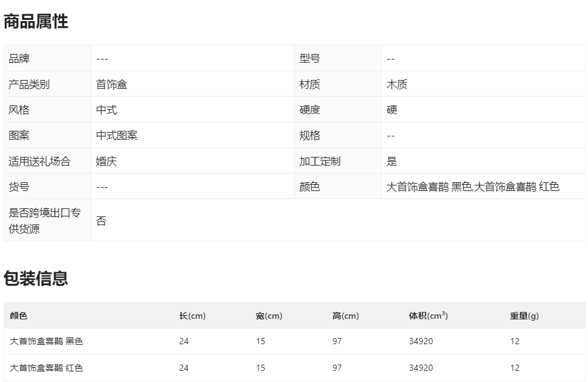Screen dimensions: 588x382
Task: Click the 首饰盒 product category value
Action: (x=112, y=84)
